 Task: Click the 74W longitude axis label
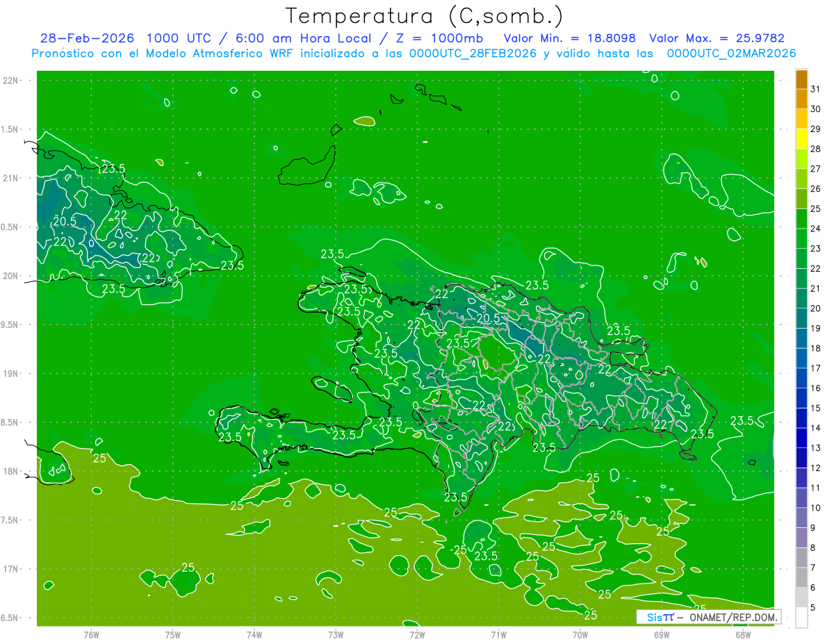[254, 634]
